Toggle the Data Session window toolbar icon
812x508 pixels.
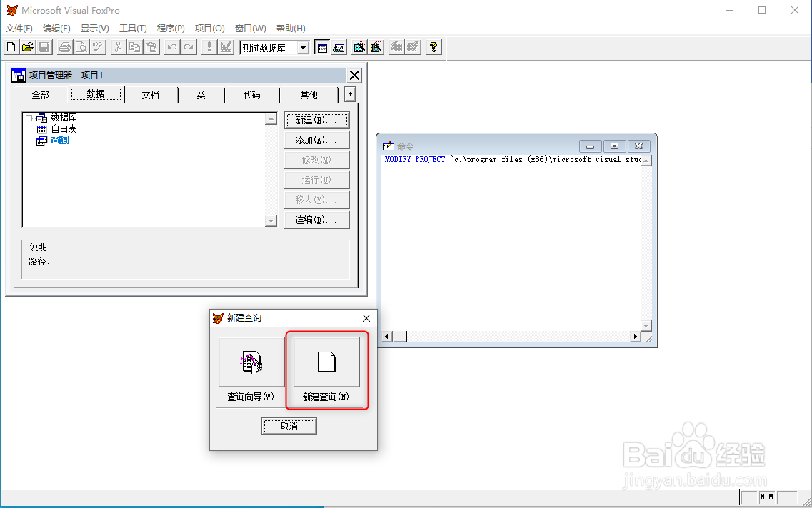pyautogui.click(x=339, y=48)
